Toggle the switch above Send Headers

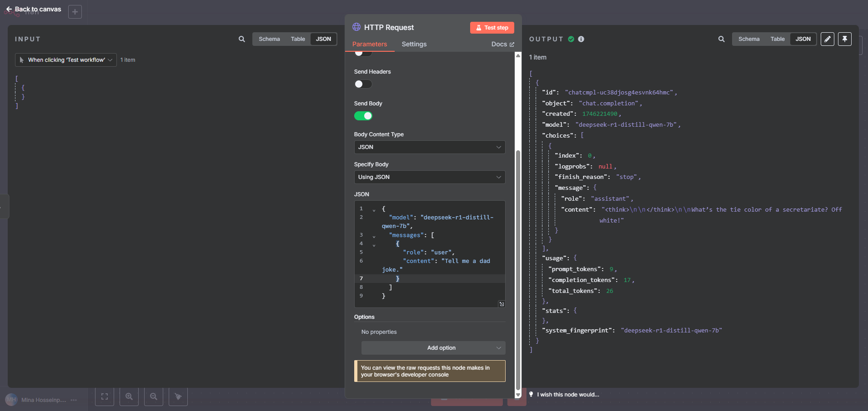[x=362, y=53]
